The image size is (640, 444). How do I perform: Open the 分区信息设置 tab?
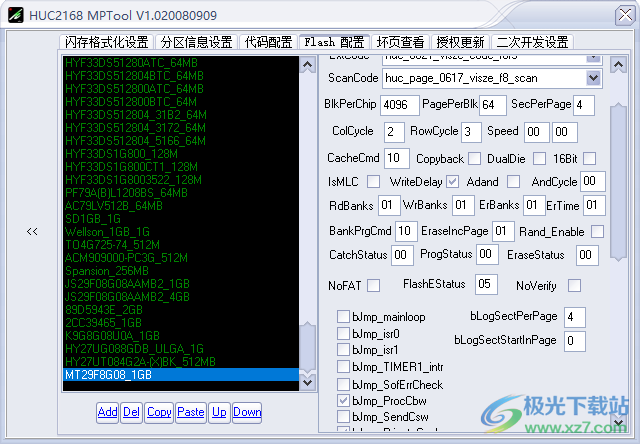(x=196, y=42)
